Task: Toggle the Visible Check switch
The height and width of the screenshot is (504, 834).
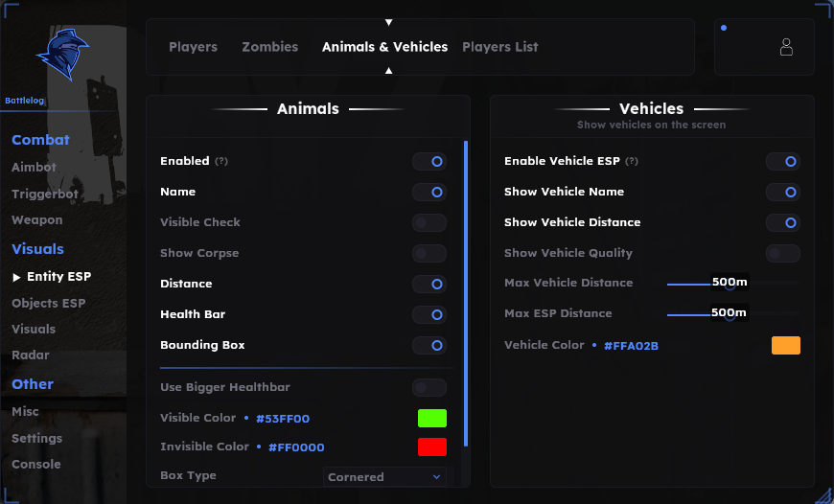Action: point(429,222)
